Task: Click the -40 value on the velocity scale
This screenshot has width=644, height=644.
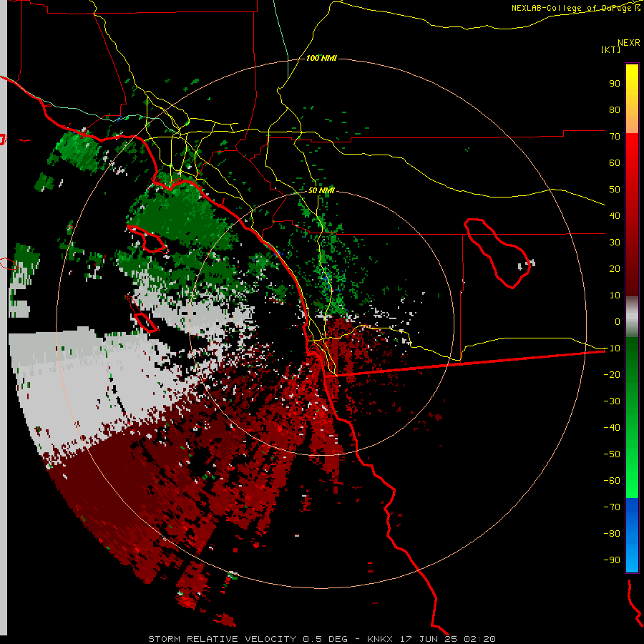Action: [612, 428]
